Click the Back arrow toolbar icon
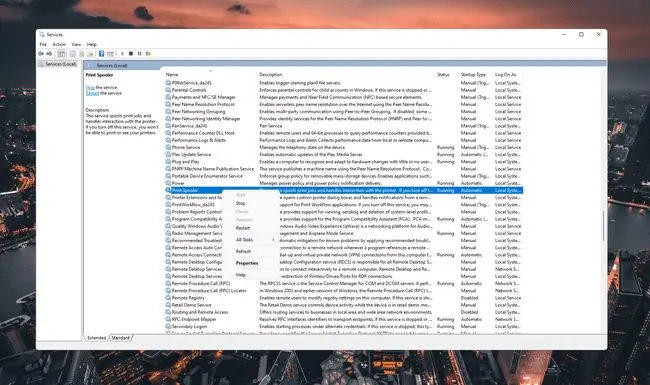The image size is (650, 385). coord(41,53)
